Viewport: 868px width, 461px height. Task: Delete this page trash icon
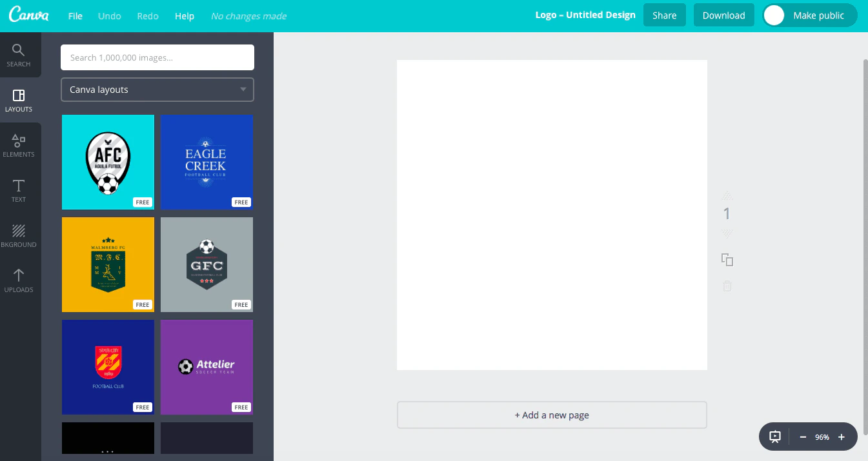(727, 286)
